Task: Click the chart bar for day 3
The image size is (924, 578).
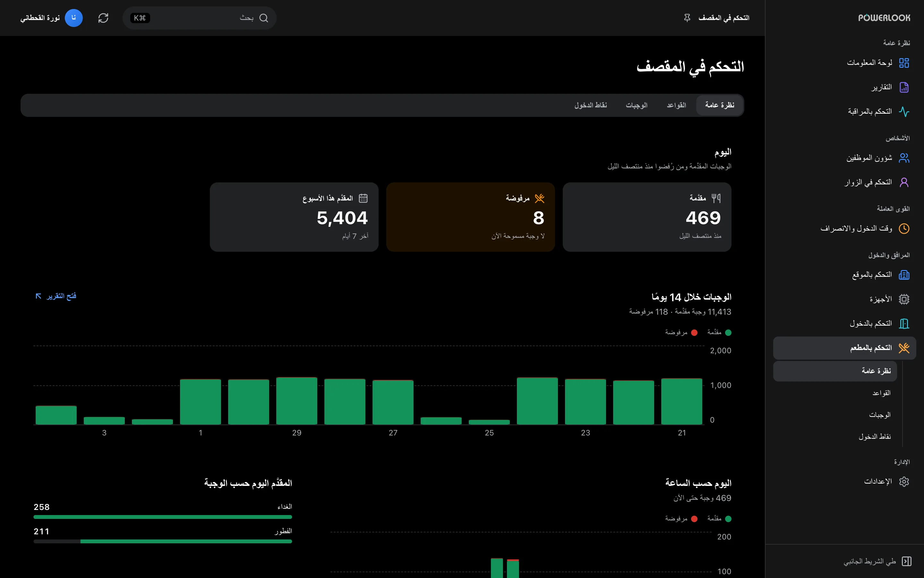Action: click(x=104, y=421)
